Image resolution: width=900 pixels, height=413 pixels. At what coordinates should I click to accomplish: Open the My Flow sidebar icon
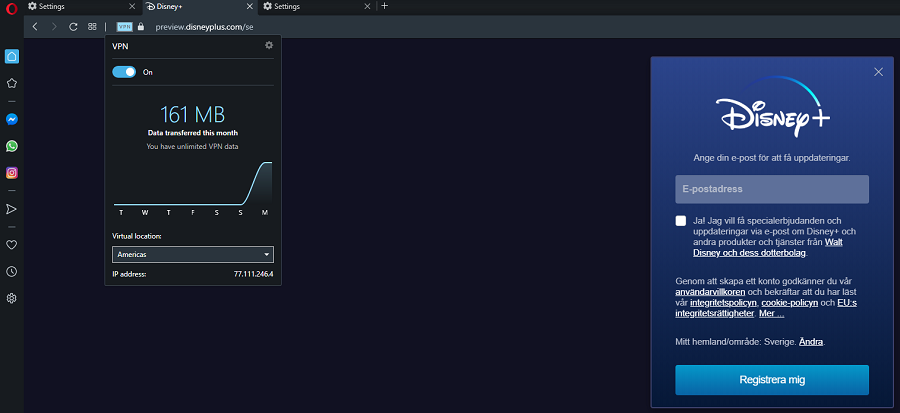click(x=11, y=209)
